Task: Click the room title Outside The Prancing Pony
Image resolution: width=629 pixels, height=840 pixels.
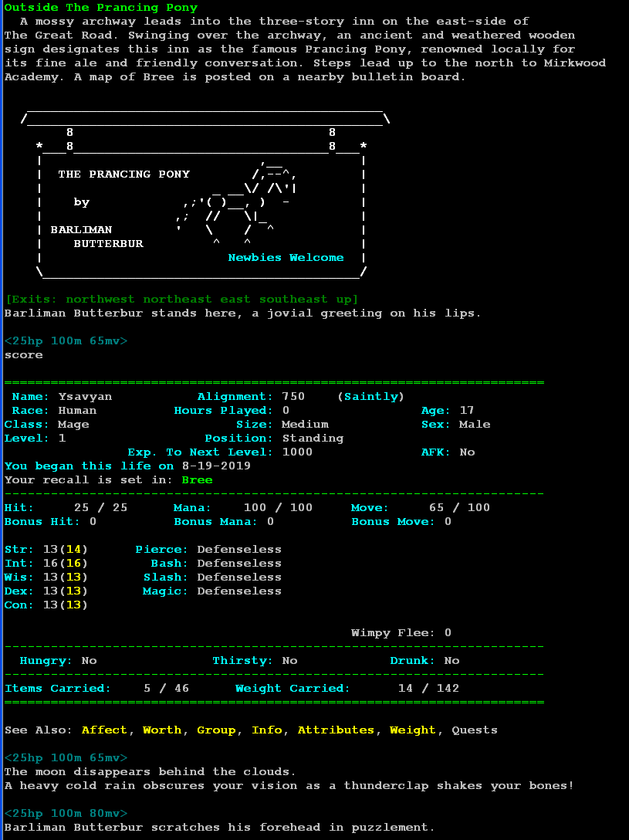Action: click(100, 8)
